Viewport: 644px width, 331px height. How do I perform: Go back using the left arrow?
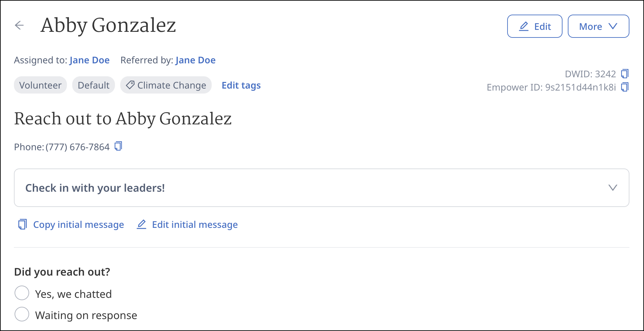(20, 25)
